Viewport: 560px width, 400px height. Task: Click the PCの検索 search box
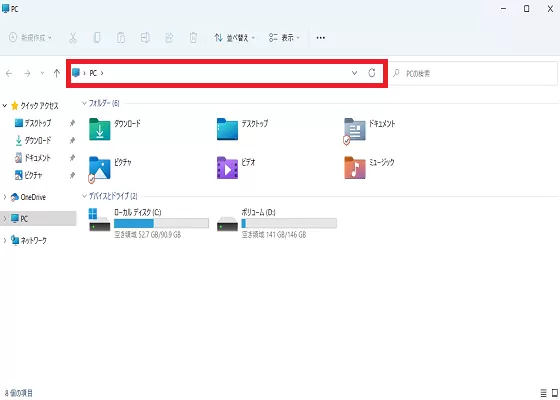pos(473,74)
